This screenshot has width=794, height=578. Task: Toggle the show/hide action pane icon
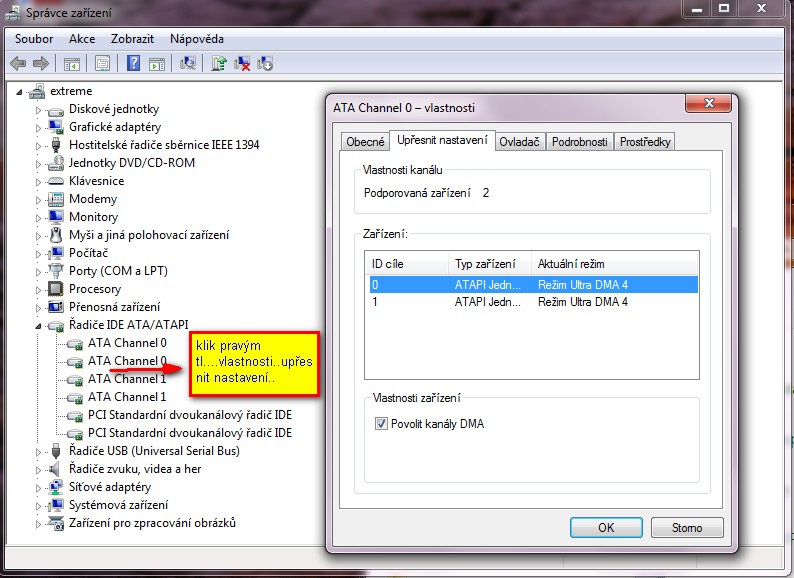pos(157,64)
